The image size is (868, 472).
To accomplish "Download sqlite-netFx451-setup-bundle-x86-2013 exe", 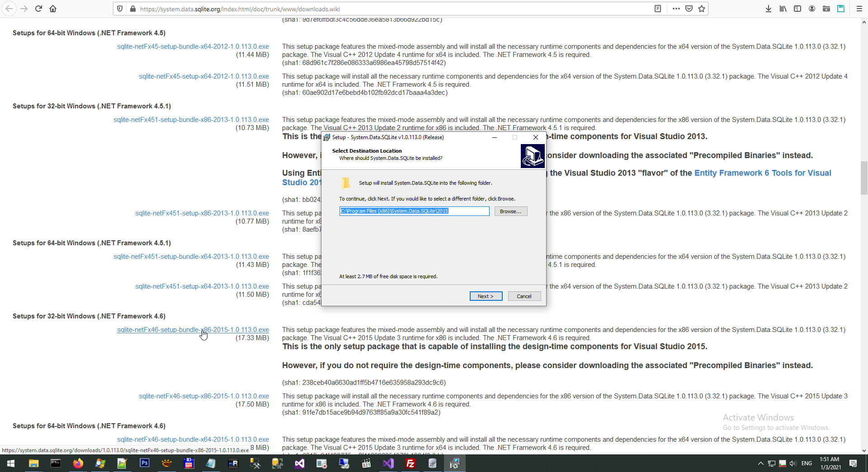I will click(x=191, y=120).
